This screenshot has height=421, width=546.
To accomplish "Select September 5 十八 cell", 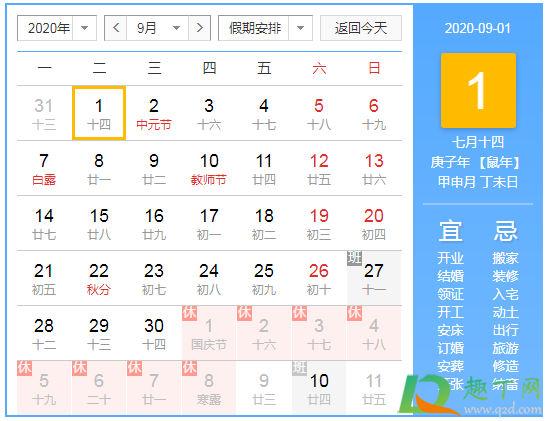I will click(x=319, y=114).
